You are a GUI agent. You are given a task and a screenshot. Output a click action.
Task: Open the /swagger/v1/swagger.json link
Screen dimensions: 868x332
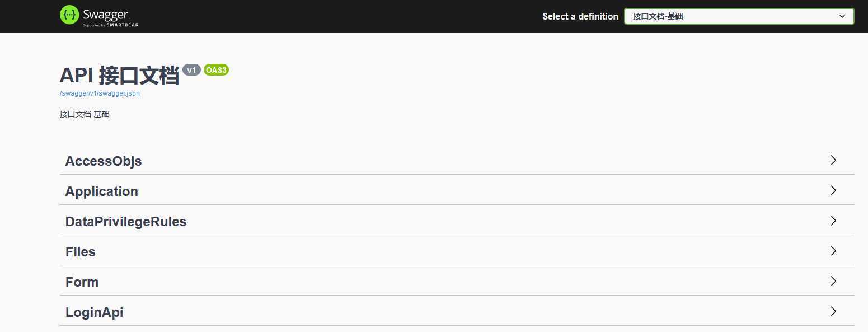point(100,93)
